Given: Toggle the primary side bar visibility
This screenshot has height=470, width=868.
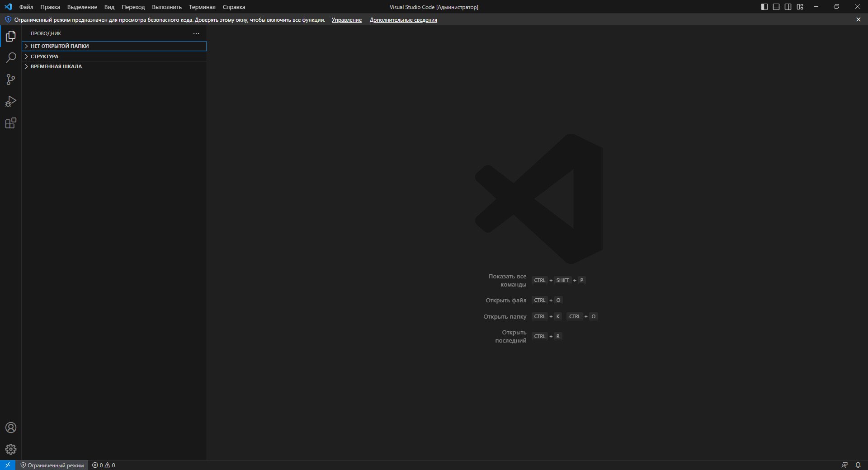Looking at the screenshot, I should (x=764, y=7).
